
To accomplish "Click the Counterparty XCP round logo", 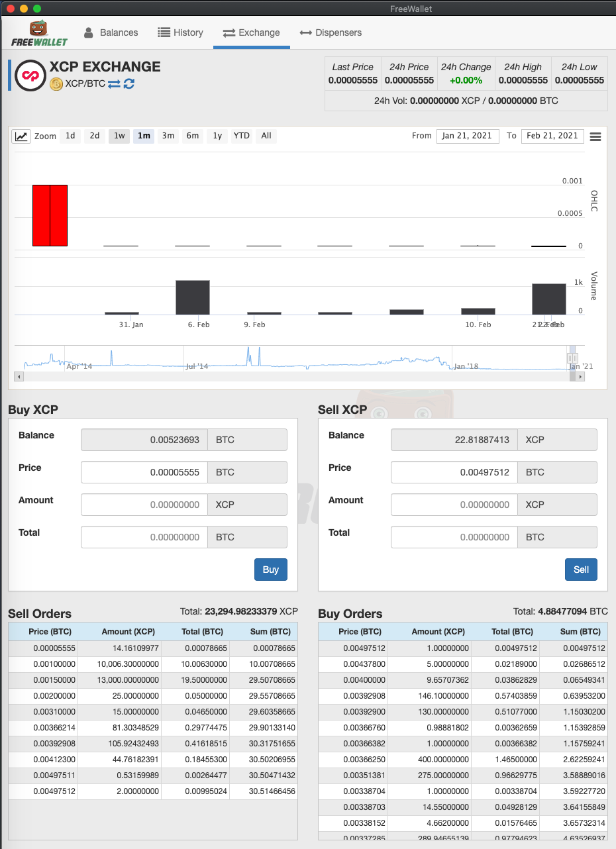I will [x=30, y=75].
